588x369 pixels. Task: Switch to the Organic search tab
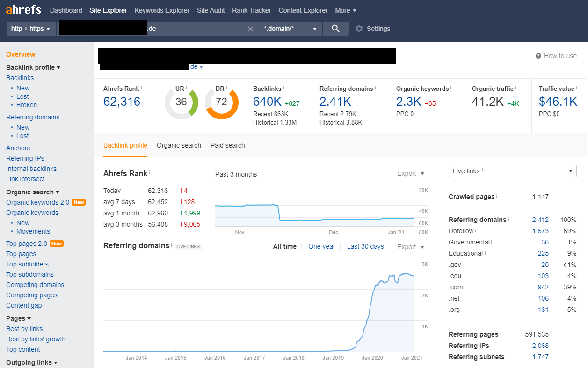pos(179,145)
